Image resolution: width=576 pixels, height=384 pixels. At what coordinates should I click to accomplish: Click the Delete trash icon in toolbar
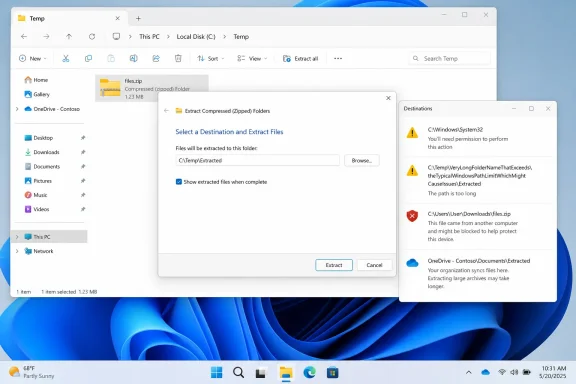178,58
